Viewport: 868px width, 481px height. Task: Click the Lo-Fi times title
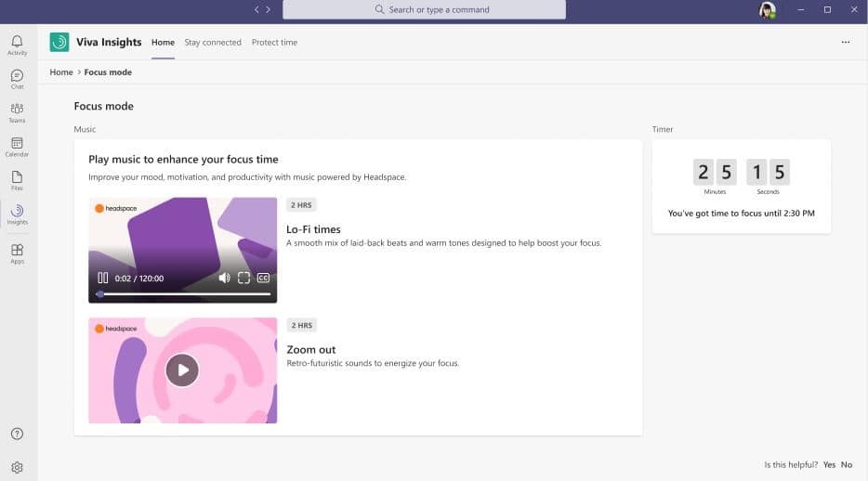click(x=313, y=228)
